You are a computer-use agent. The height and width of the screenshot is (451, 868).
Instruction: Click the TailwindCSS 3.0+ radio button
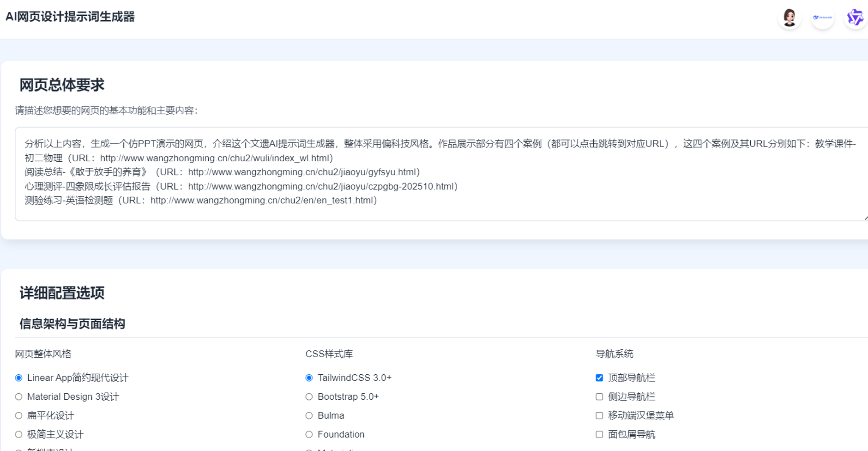tap(309, 378)
